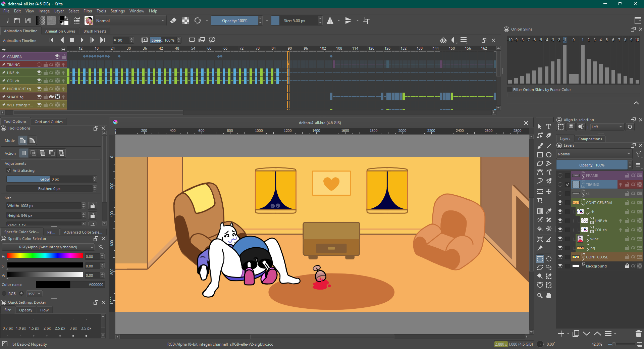Enable the Anti-aliasing checkbox
Viewport: 644px width, 349px height.
click(x=9, y=170)
